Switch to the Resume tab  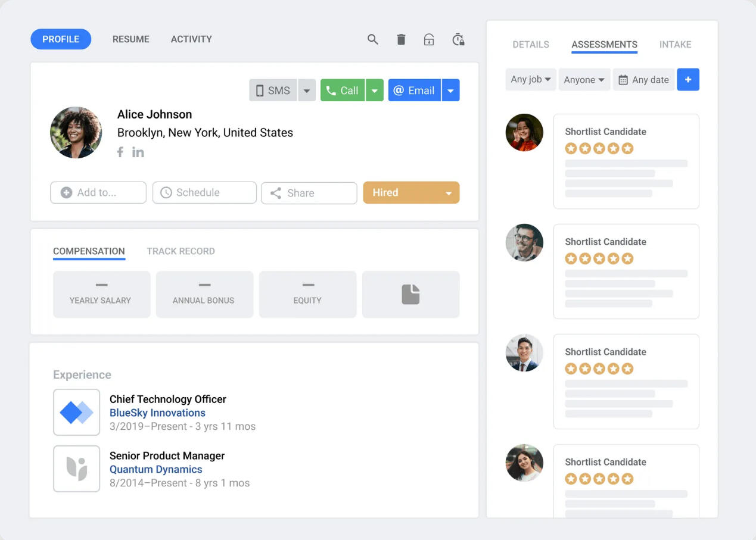(131, 39)
